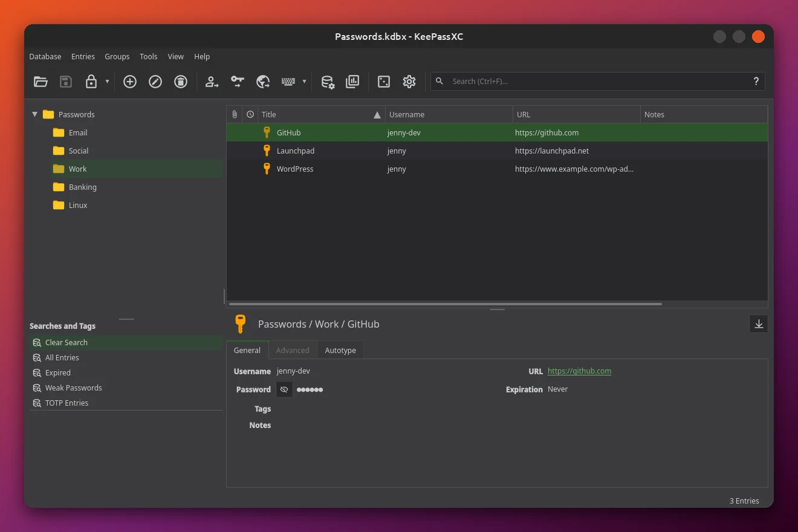
Task: Open database folder icon in toolbar
Action: [41, 82]
